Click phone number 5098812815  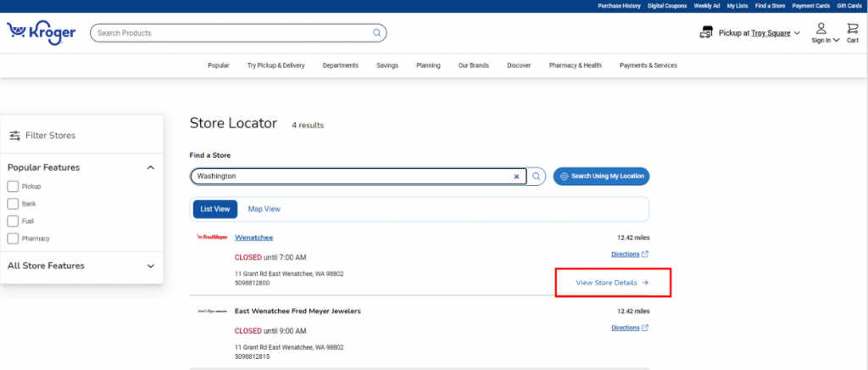tap(252, 356)
